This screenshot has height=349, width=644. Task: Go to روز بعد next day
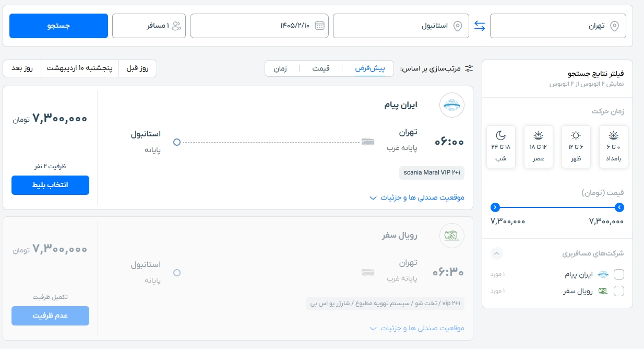coord(22,68)
